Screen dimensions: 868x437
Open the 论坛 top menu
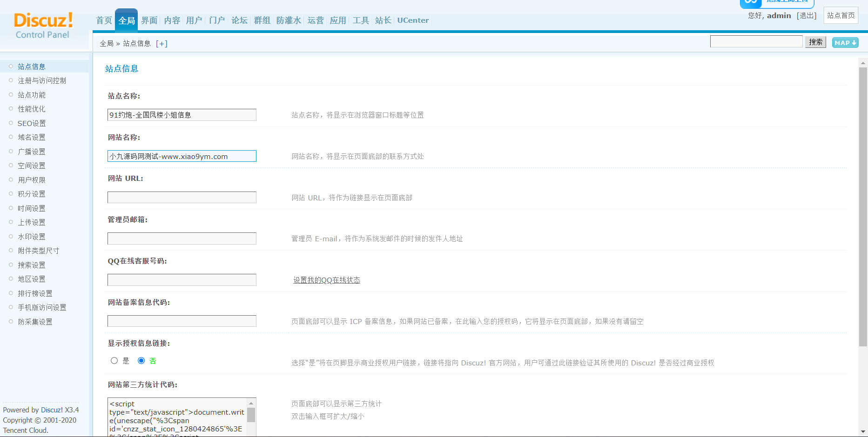tap(240, 20)
